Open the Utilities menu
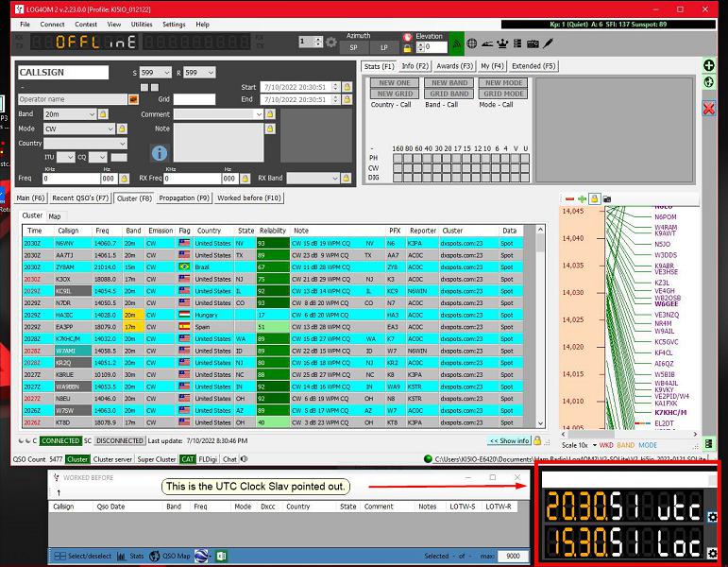 click(x=142, y=25)
